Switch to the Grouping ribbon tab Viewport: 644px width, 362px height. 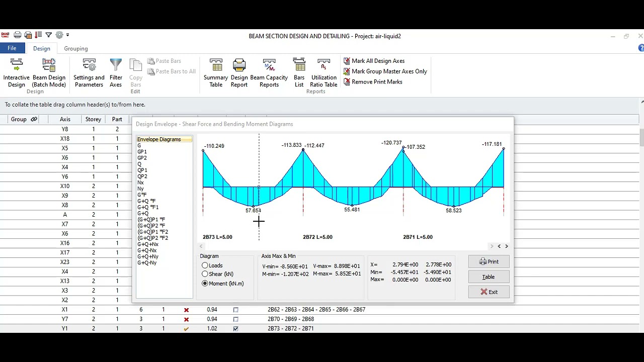[76, 49]
